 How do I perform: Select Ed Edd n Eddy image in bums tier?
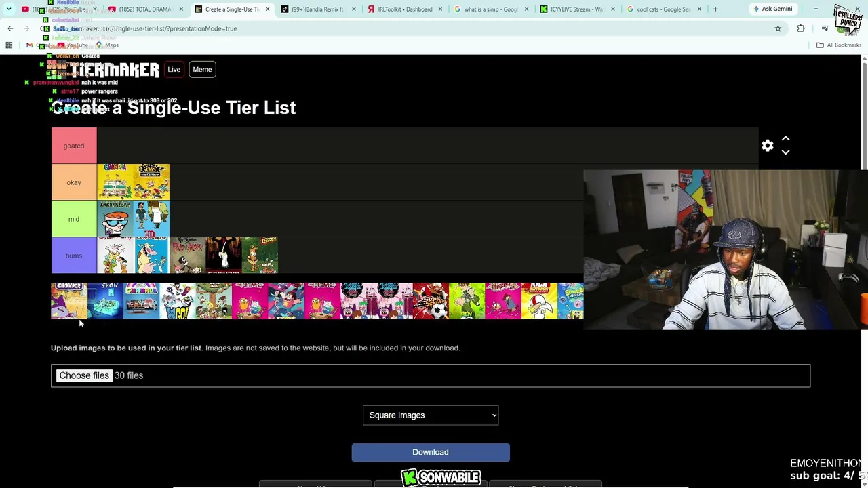click(x=115, y=256)
